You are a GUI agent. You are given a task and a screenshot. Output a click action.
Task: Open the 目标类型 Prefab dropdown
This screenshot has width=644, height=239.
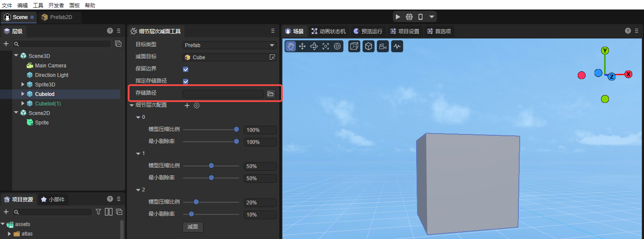coord(229,45)
